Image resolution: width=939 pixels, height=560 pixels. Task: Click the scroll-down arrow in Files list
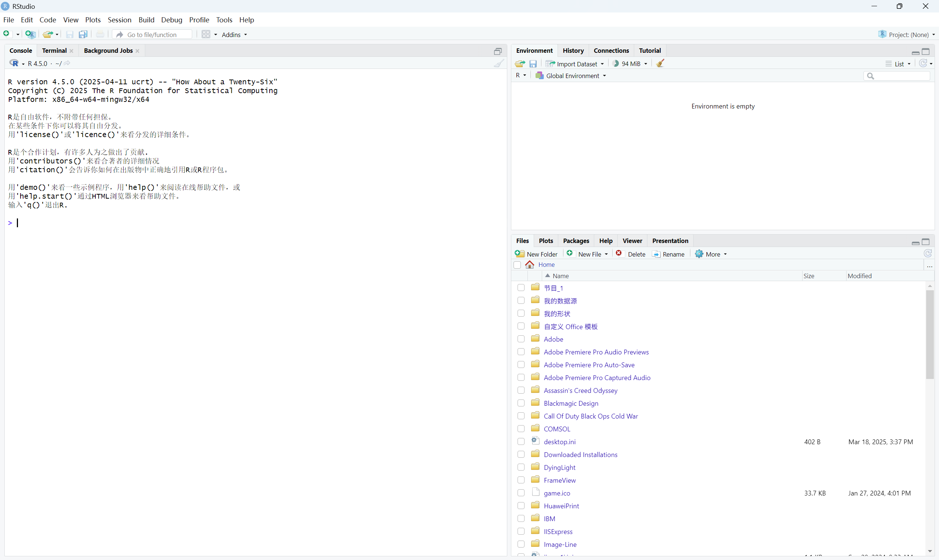pyautogui.click(x=930, y=551)
